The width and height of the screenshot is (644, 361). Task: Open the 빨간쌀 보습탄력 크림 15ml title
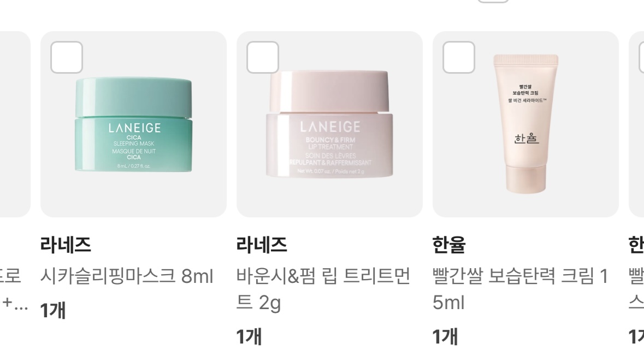pos(520,289)
